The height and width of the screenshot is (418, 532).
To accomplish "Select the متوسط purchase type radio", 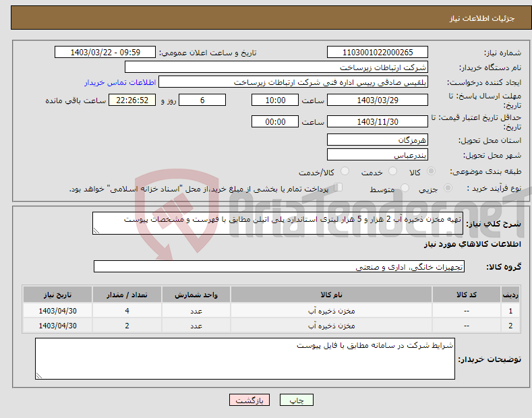I will (x=405, y=187).
